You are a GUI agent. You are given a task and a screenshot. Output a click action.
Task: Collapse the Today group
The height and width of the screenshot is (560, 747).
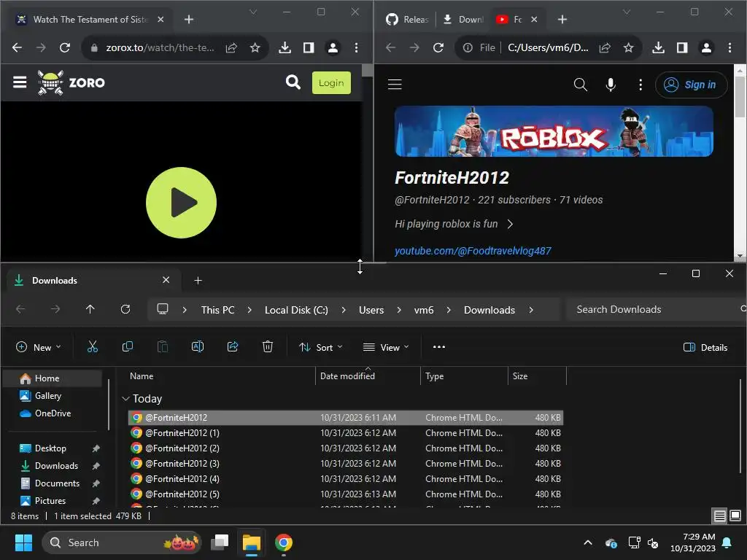[125, 399]
